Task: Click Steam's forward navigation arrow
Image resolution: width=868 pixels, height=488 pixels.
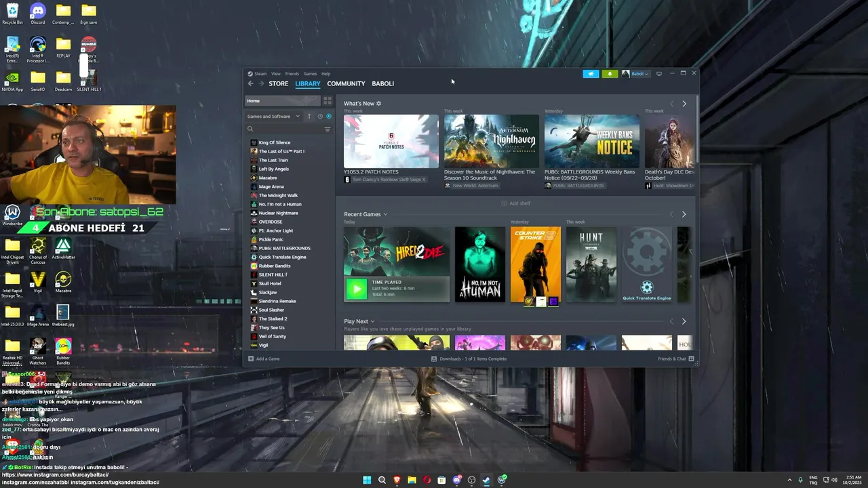Action: (261, 83)
